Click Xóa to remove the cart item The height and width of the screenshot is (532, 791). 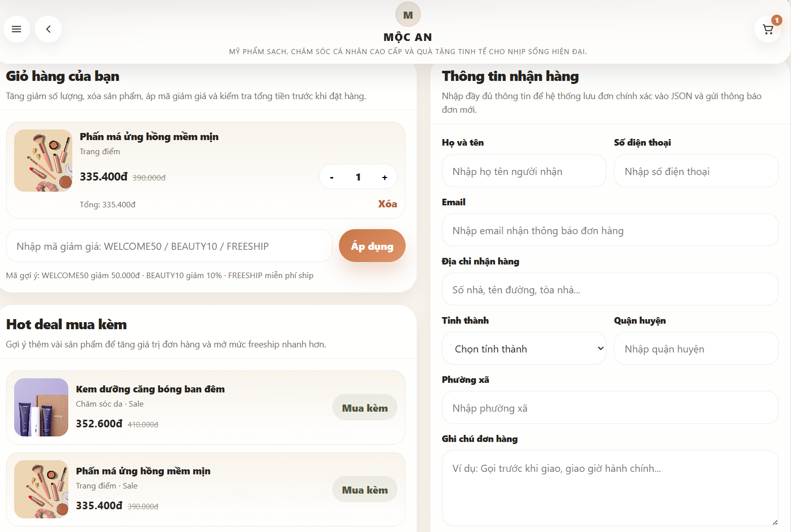pos(387,204)
